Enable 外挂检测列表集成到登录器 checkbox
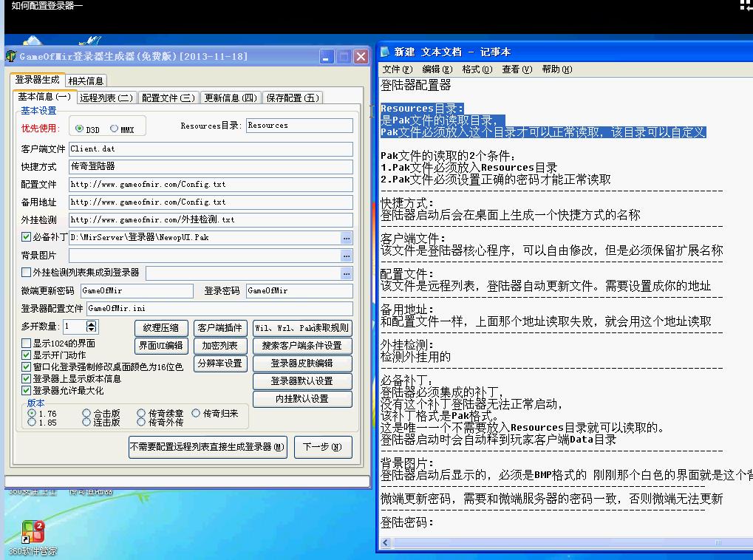Screen dimensions: 753x560 tap(27, 273)
